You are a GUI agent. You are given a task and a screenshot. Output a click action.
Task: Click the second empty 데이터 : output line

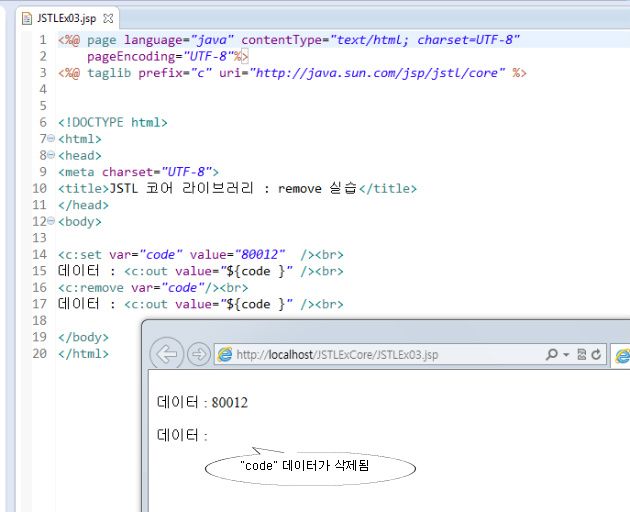[182, 435]
